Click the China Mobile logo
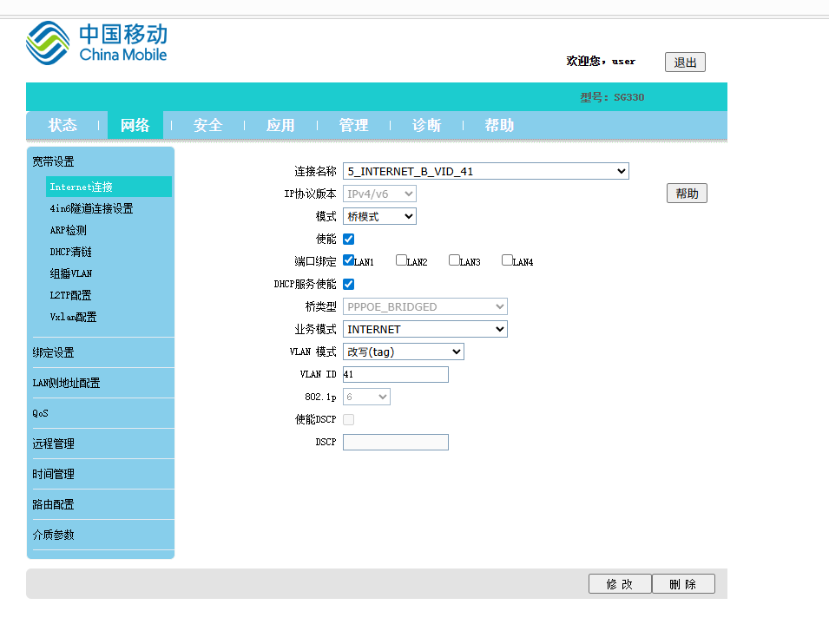The height and width of the screenshot is (644, 829). click(x=96, y=43)
